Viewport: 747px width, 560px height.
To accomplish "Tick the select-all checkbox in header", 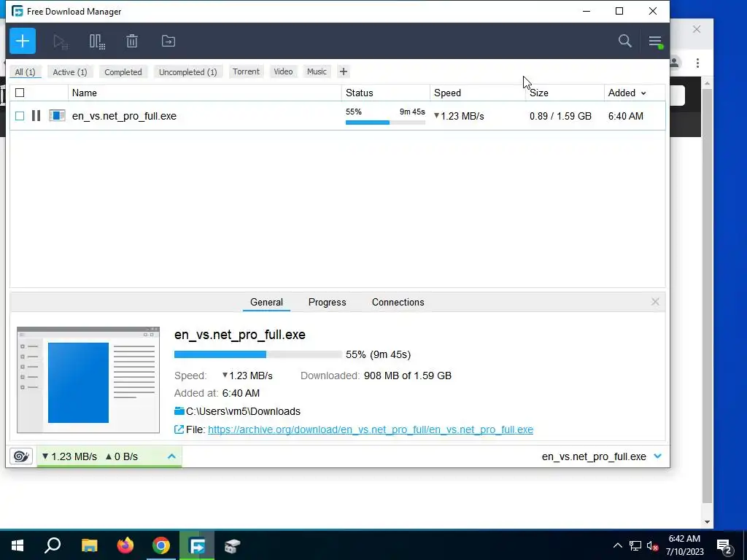I will (20, 93).
